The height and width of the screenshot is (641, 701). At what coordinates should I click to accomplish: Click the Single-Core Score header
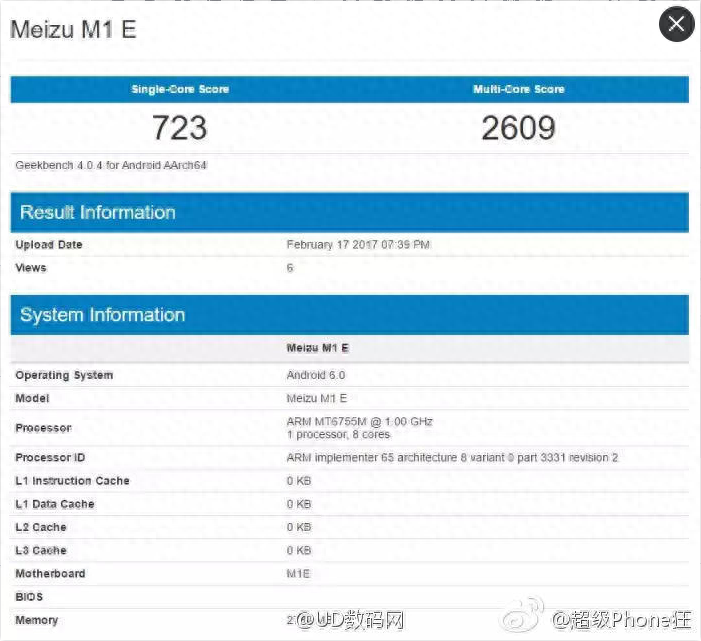pyautogui.click(x=180, y=89)
